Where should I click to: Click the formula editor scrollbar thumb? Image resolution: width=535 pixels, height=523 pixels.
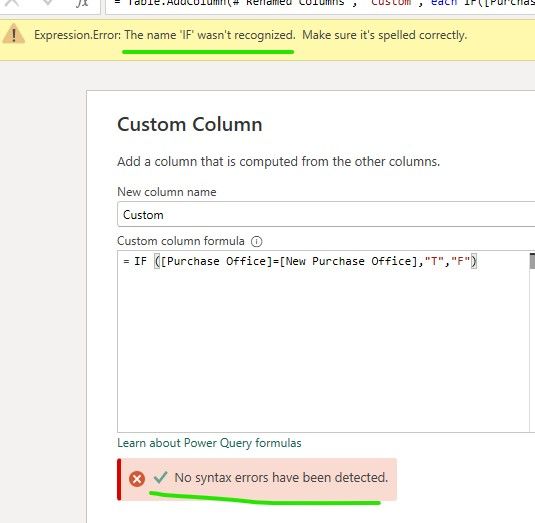[532, 261]
